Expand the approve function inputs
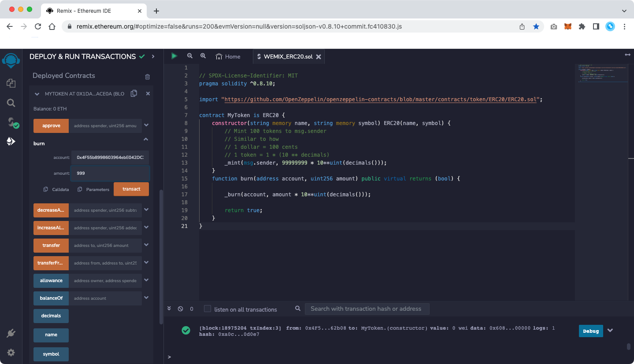This screenshot has height=364, width=634. coord(146,125)
